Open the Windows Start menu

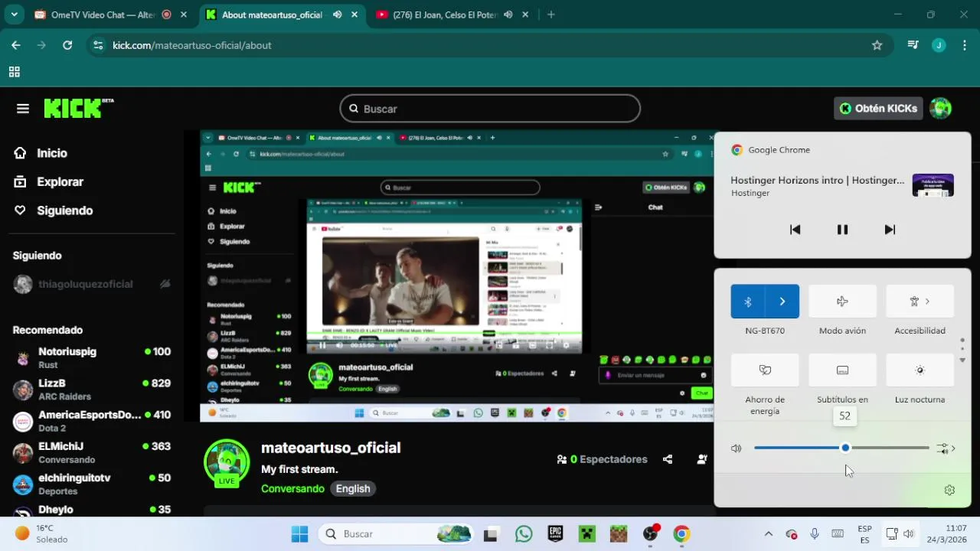pos(299,534)
